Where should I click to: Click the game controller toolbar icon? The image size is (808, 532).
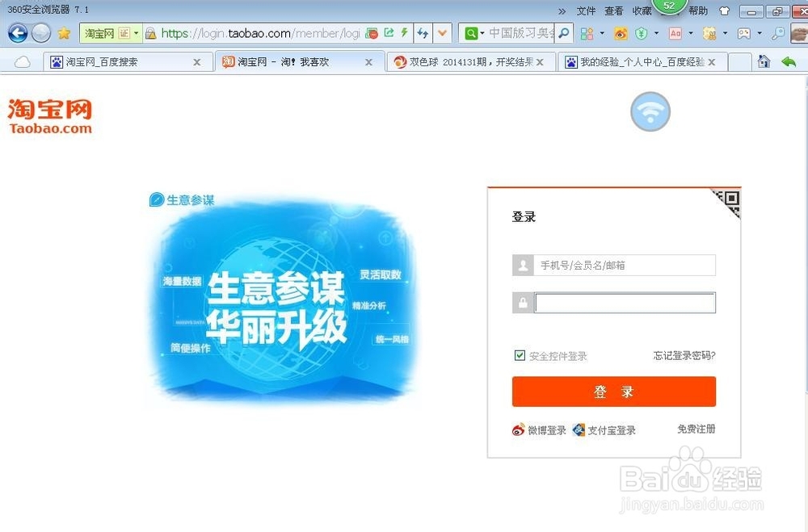[743, 32]
